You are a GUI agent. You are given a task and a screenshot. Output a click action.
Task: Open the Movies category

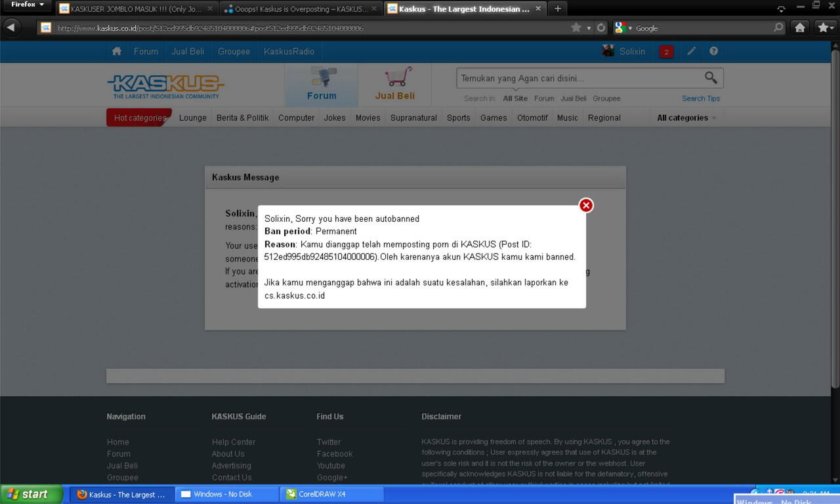[367, 118]
